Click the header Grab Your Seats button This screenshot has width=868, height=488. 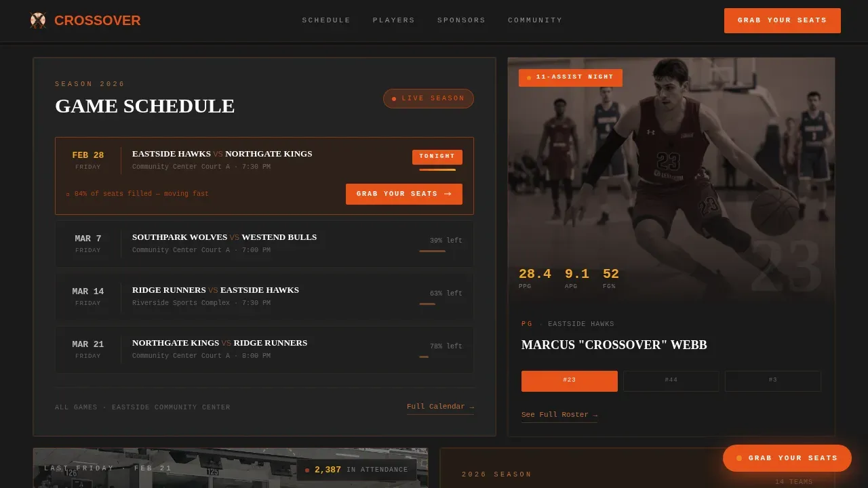pyautogui.click(x=783, y=20)
